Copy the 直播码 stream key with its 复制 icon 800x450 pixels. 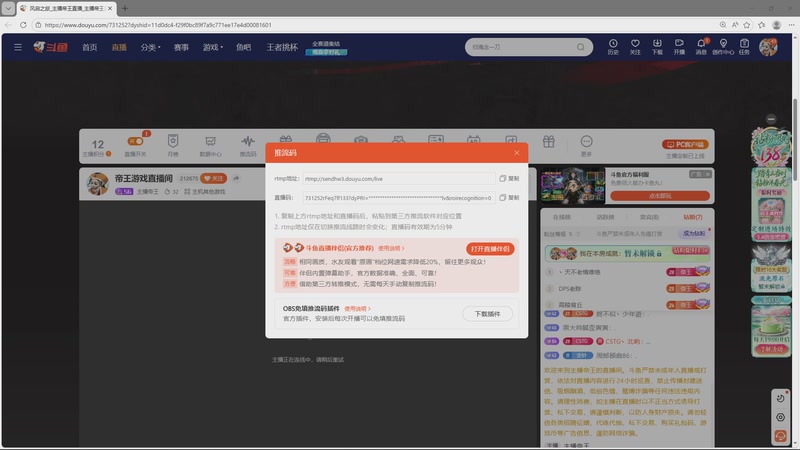509,197
